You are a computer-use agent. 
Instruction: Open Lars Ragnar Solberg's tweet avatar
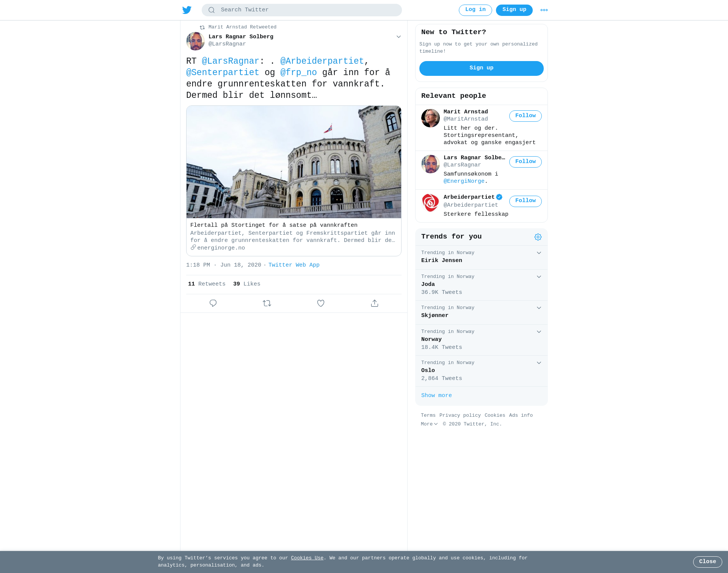click(195, 41)
